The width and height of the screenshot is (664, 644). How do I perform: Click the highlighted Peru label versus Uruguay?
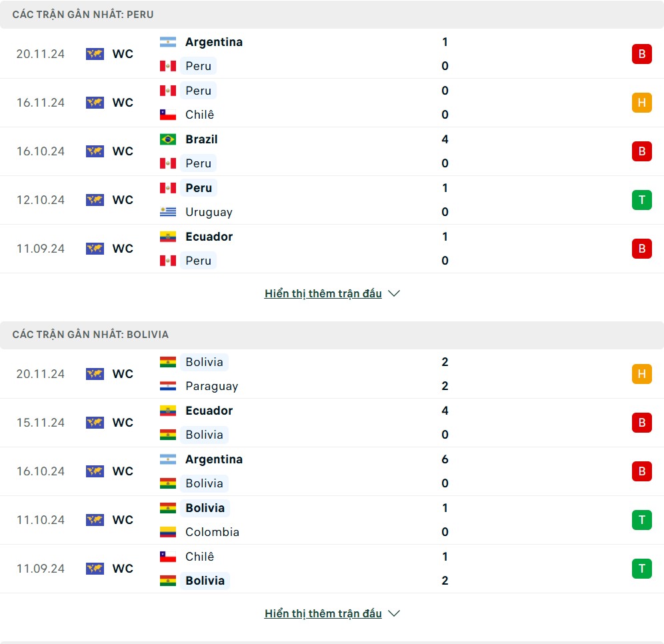(199, 188)
